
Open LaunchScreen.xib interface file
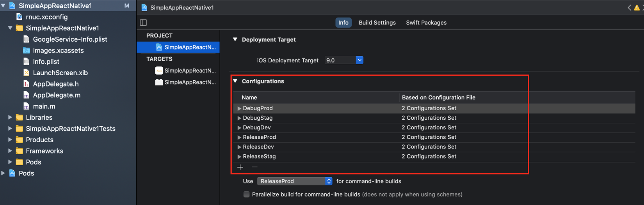tap(60, 72)
